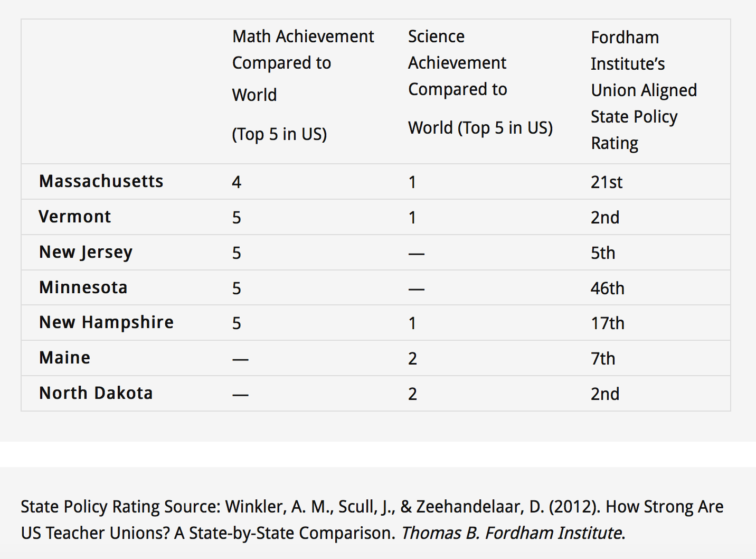
Task: Click the Minnesota row label
Action: click(x=83, y=287)
